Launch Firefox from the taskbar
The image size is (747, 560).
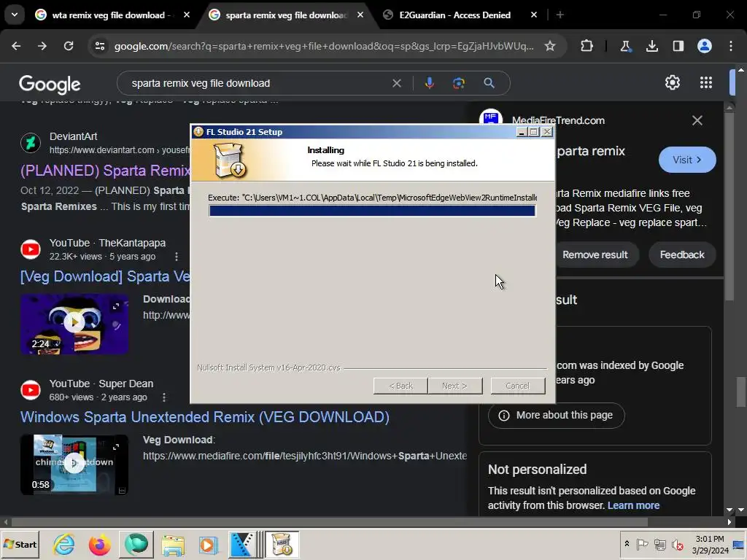(99, 544)
